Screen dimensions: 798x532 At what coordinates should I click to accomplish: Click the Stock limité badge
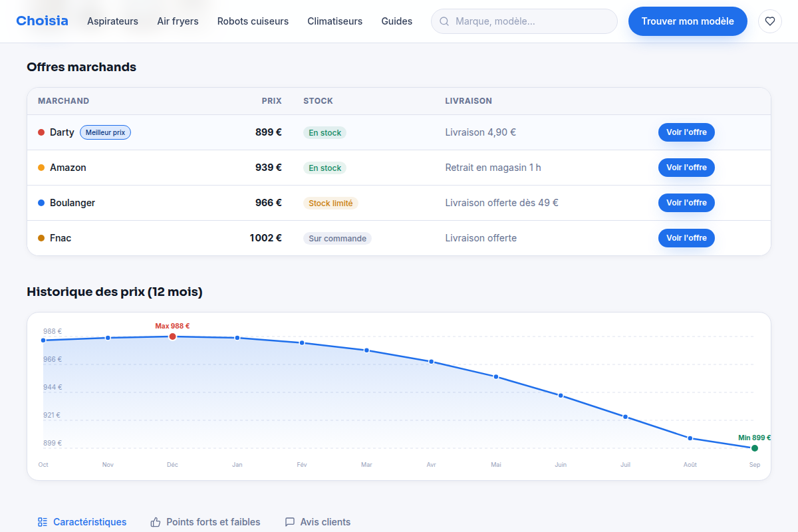(331, 203)
